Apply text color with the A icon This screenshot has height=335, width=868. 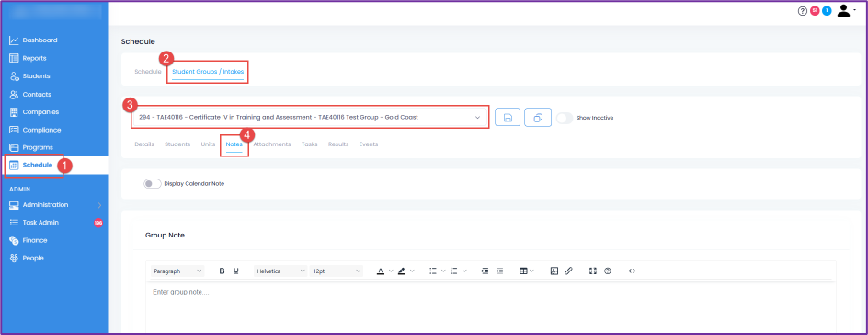click(381, 271)
